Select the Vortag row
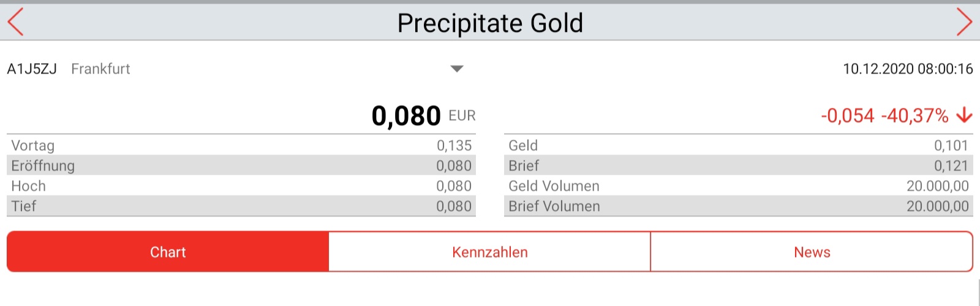This screenshot has height=306, width=980. pos(241,145)
